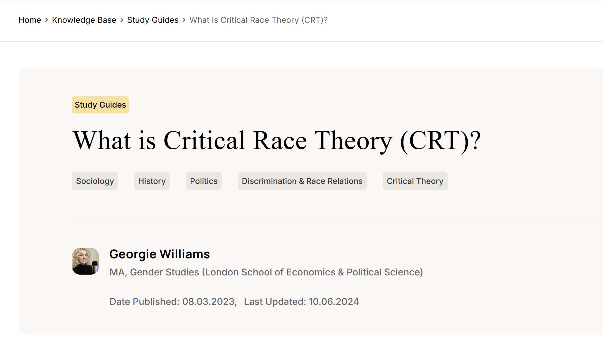The width and height of the screenshot is (603, 364).
Task: Click the Date Published text
Action: point(173,302)
